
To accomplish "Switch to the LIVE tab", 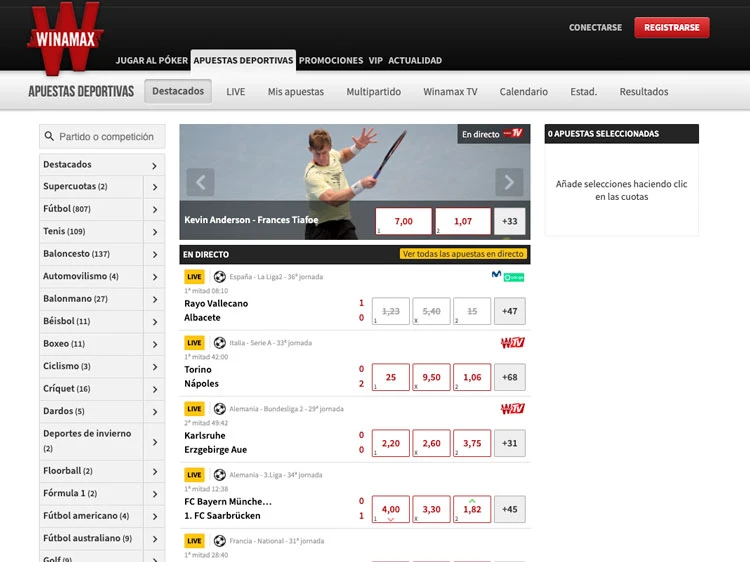I will 236,92.
